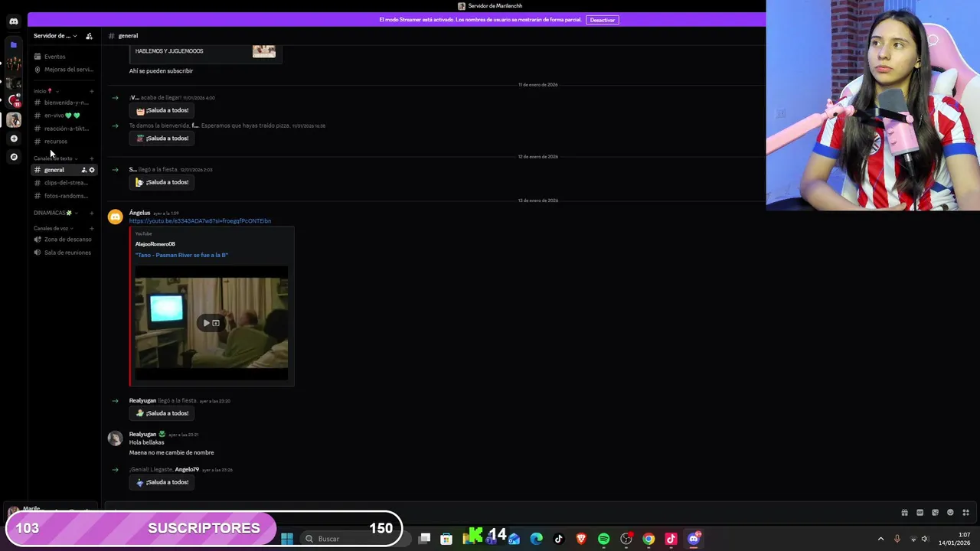Screen dimensions: 980x551
Task: Open the purple server folder icon
Action: point(14,45)
